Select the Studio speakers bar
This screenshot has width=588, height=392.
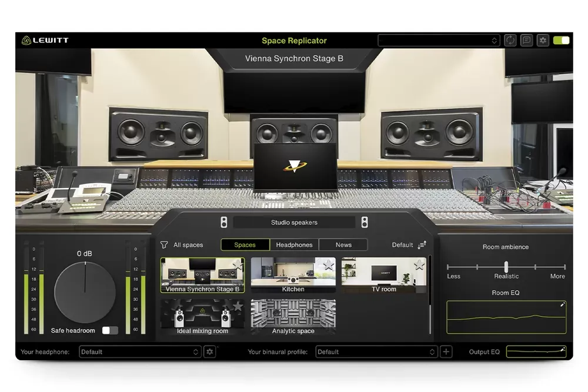tap(294, 222)
